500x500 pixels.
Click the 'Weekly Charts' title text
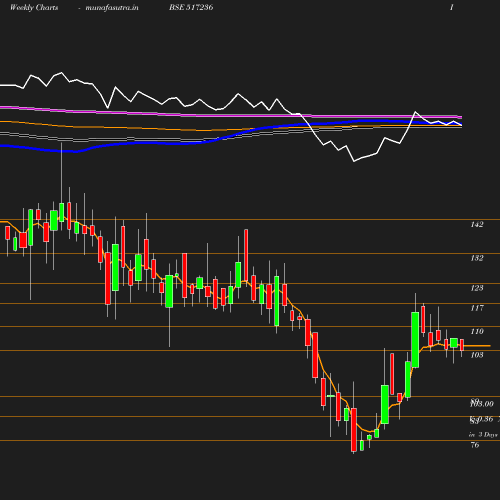coord(34,7)
